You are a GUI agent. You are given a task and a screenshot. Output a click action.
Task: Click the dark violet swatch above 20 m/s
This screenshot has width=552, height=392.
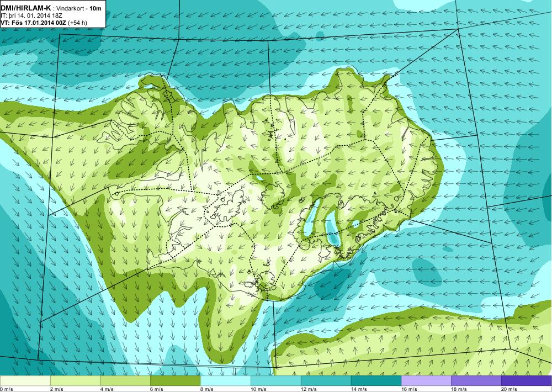pos(526,381)
